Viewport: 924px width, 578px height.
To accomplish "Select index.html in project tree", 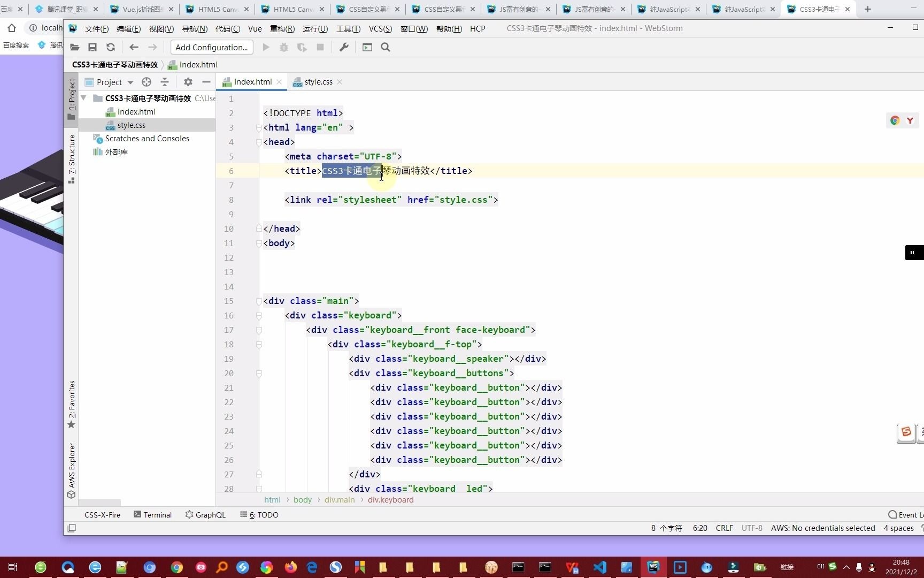I will [x=136, y=112].
